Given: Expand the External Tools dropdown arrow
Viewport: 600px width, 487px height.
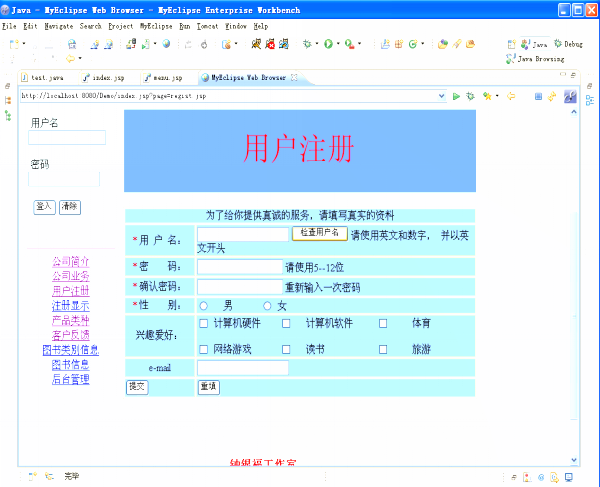Looking at the screenshot, I should (359, 44).
